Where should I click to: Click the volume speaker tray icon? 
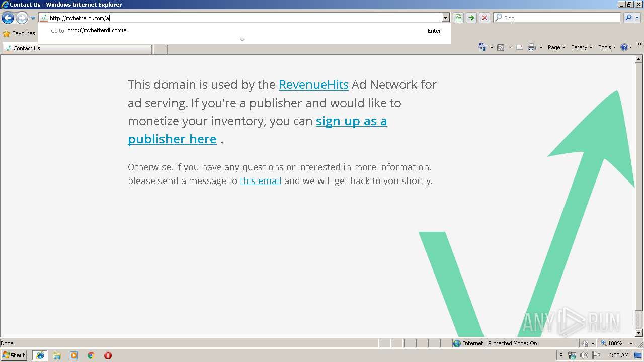point(584,355)
